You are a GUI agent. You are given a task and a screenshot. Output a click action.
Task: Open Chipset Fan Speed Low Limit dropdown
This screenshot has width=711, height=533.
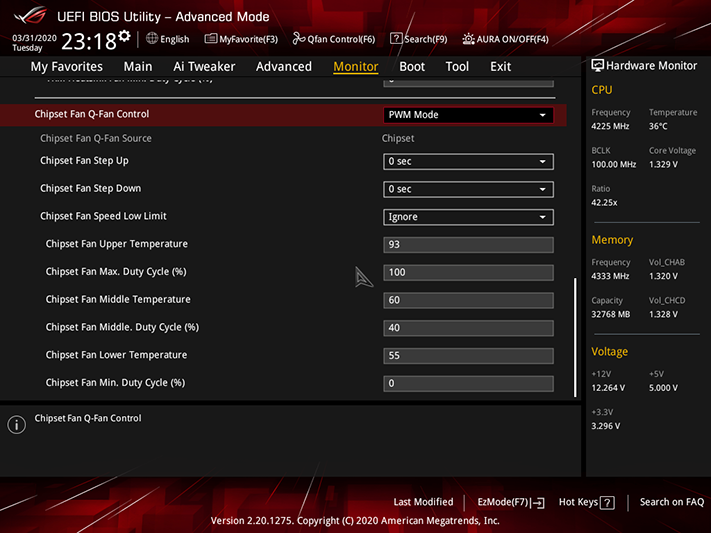(x=468, y=217)
